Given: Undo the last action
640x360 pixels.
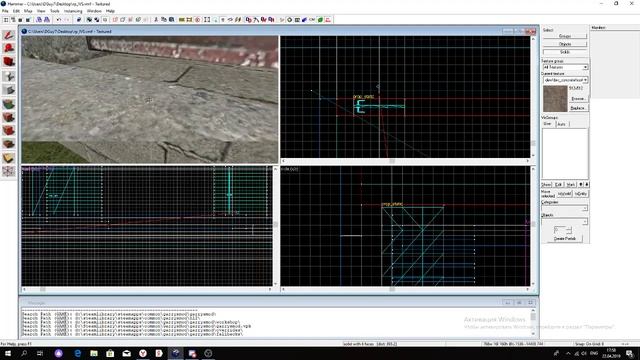Looking at the screenshot, I should tap(58, 20).
